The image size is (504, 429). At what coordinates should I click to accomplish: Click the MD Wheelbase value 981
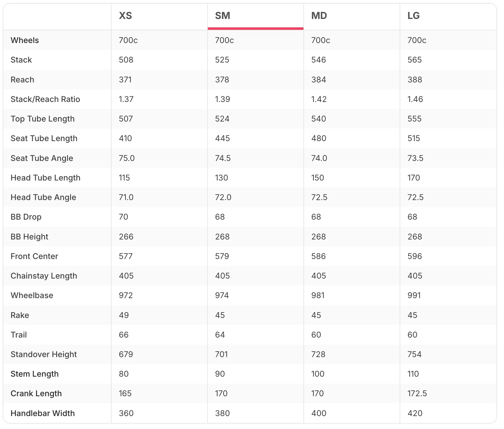[x=318, y=295]
